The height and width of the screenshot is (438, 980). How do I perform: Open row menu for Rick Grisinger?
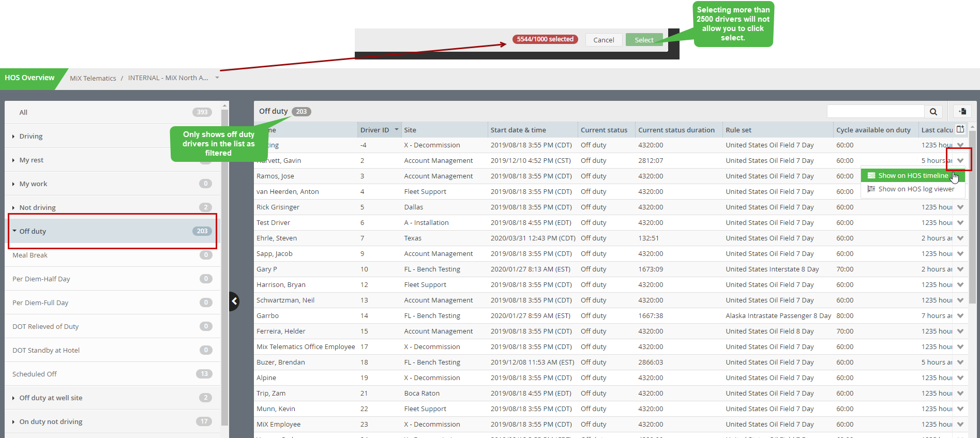(x=960, y=207)
